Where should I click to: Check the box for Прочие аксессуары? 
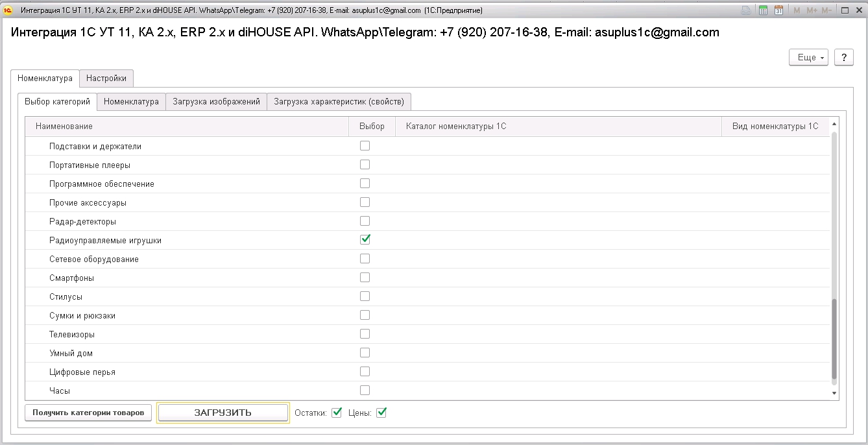click(365, 202)
